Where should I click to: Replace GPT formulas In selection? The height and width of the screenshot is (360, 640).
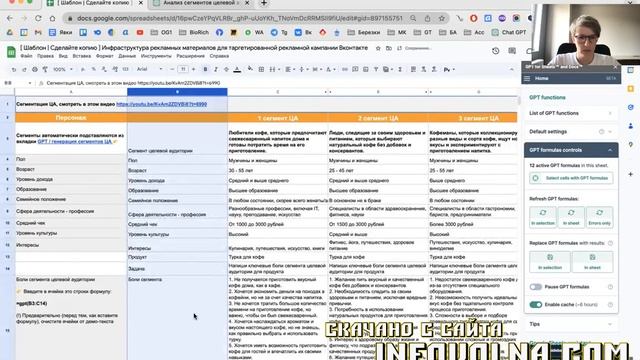click(x=550, y=262)
